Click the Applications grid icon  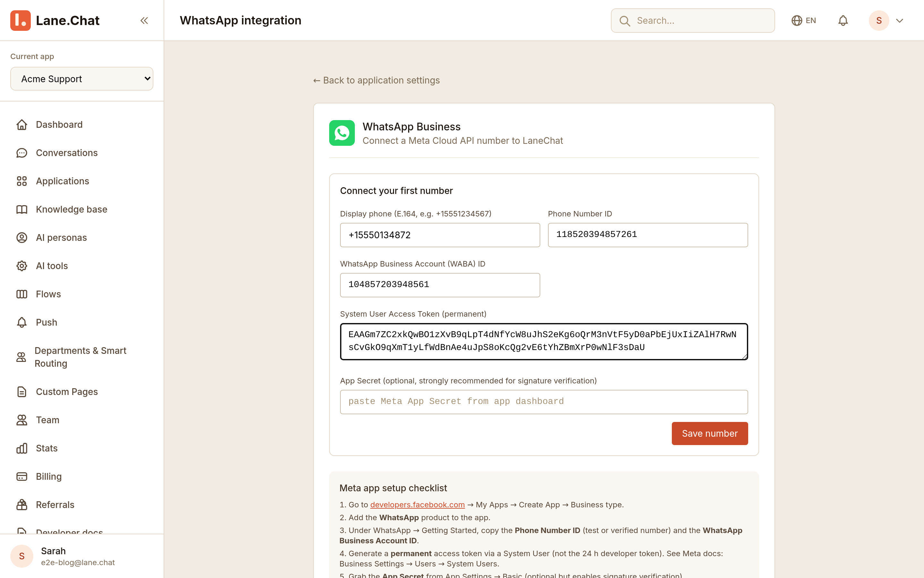tap(22, 181)
